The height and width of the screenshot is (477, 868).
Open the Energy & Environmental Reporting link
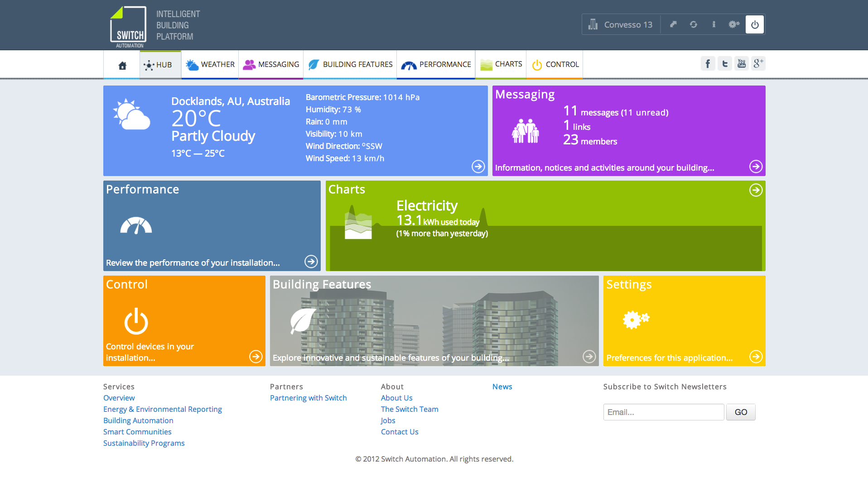[163, 409]
